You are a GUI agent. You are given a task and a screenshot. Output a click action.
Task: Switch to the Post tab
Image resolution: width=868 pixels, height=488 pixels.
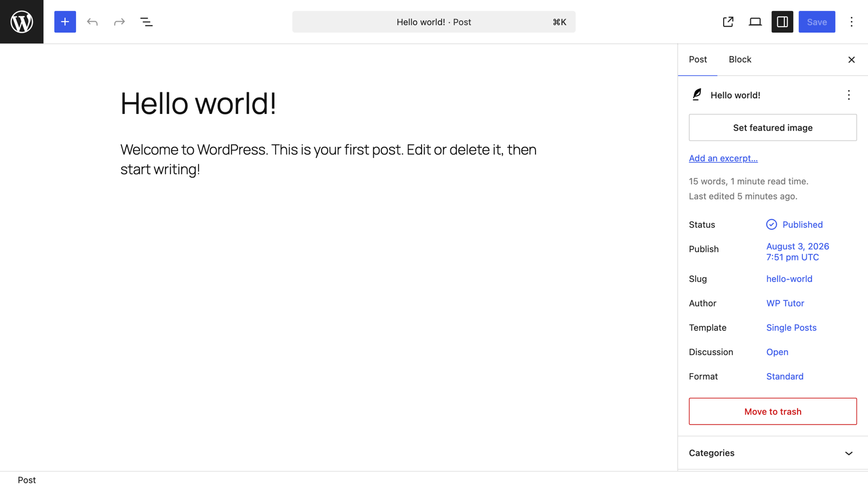tap(698, 60)
